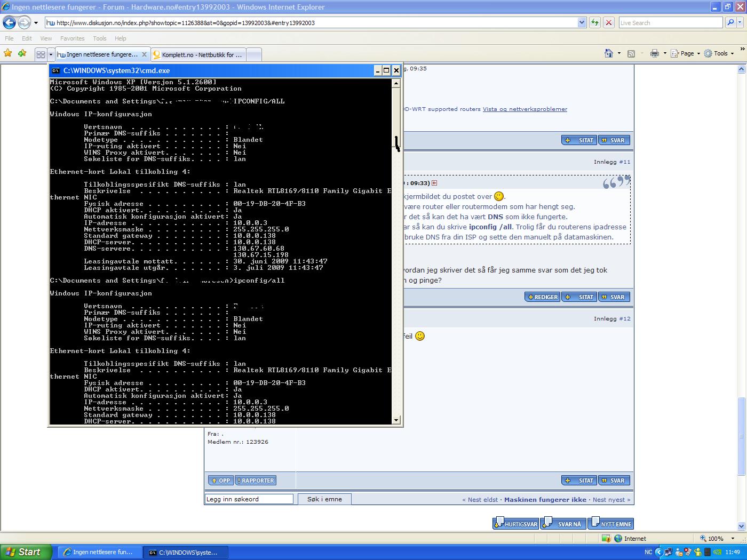Expand the address bar history dropdown
This screenshot has height=560, width=747.
(582, 23)
